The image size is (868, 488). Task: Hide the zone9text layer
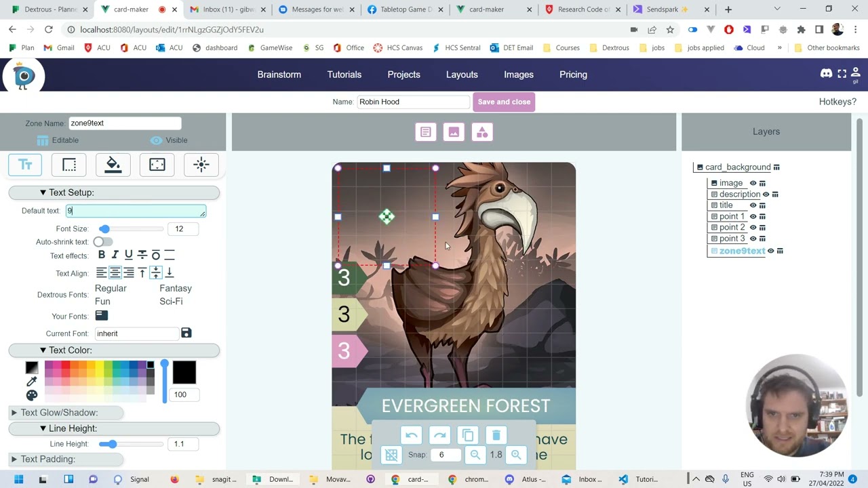click(x=770, y=251)
